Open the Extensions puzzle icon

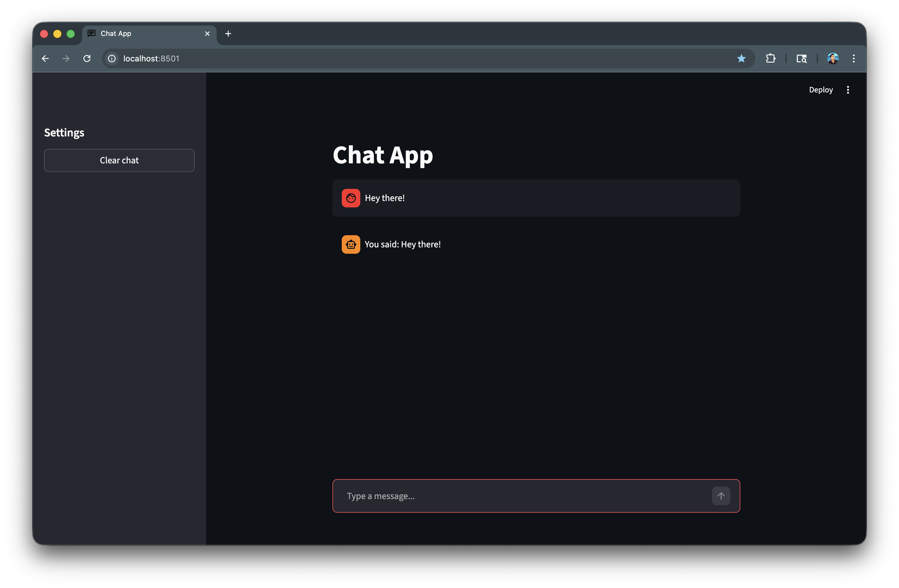(x=770, y=59)
